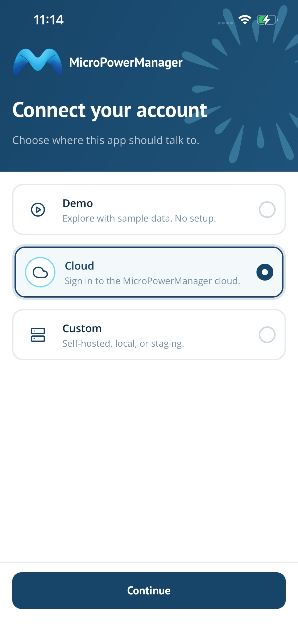The width and height of the screenshot is (298, 644).
Task: Select the Custom radio button
Action: click(267, 335)
